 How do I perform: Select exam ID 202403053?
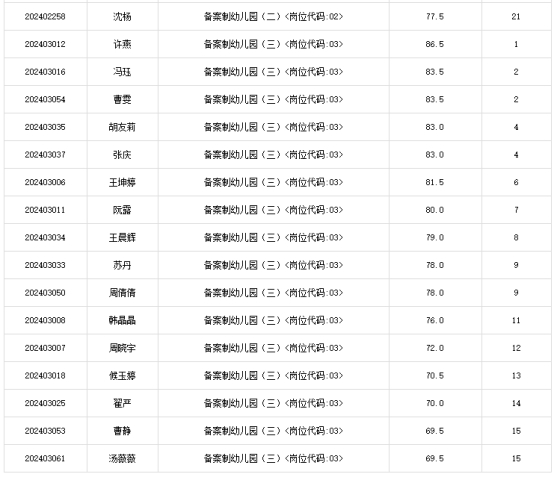tap(45, 431)
